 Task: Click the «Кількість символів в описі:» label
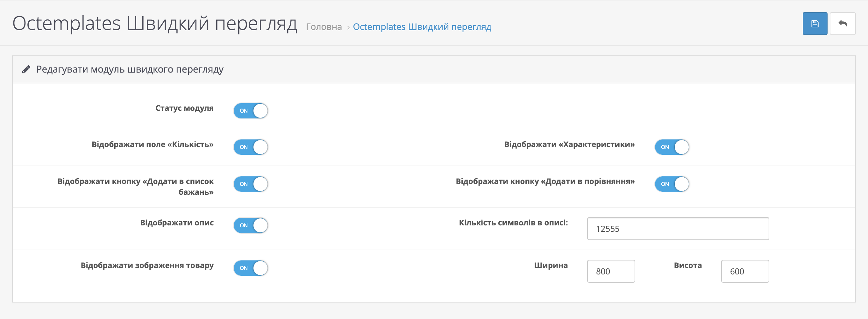[x=513, y=223]
